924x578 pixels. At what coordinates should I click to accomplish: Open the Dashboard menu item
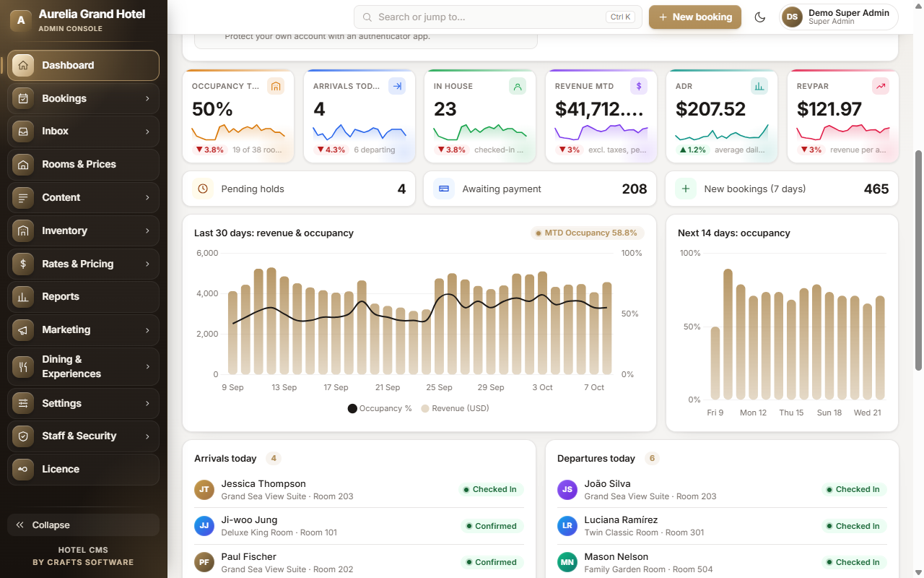tap(83, 65)
